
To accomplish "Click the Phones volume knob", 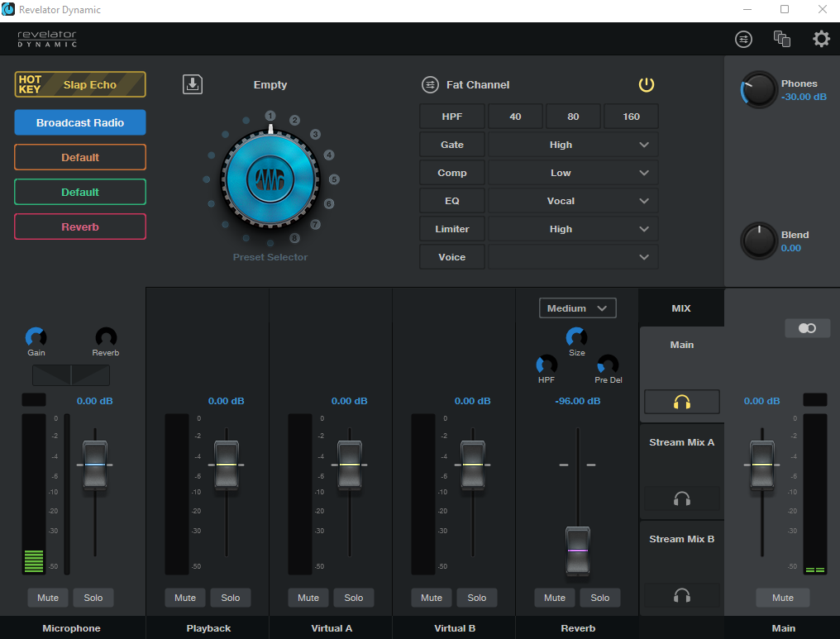I will point(759,89).
